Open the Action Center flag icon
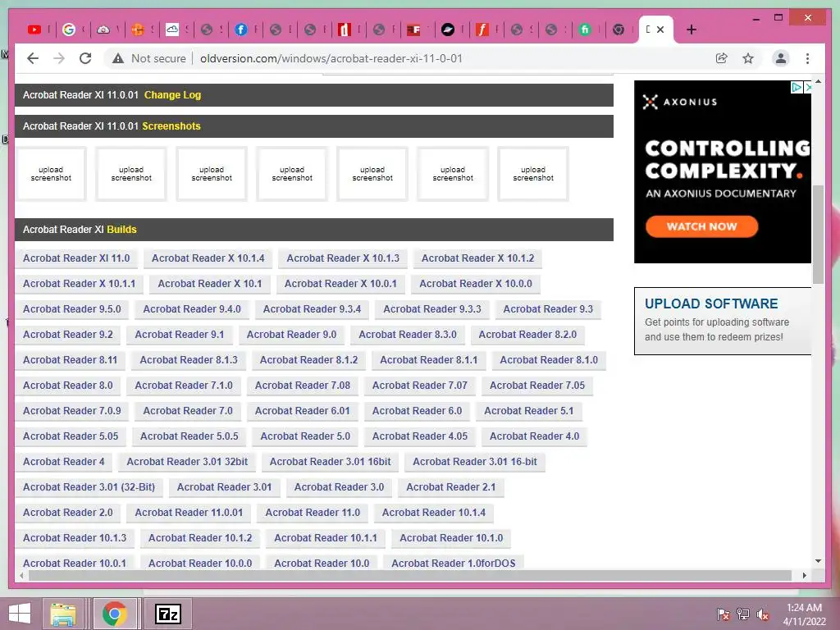The width and height of the screenshot is (840, 630). pyautogui.click(x=724, y=614)
